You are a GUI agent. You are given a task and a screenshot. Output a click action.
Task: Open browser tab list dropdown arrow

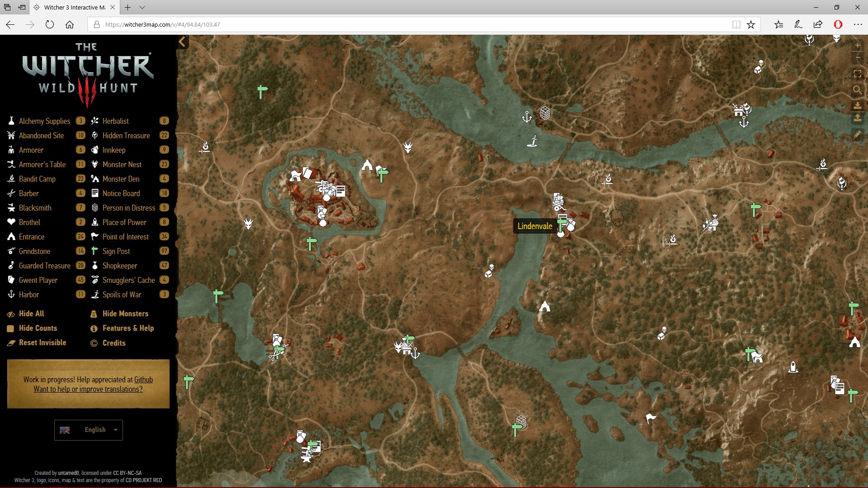coord(142,7)
